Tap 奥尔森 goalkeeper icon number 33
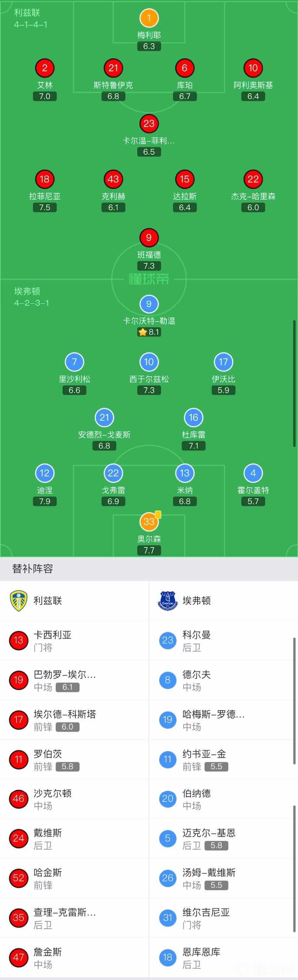This screenshot has width=298, height=980. (149, 521)
